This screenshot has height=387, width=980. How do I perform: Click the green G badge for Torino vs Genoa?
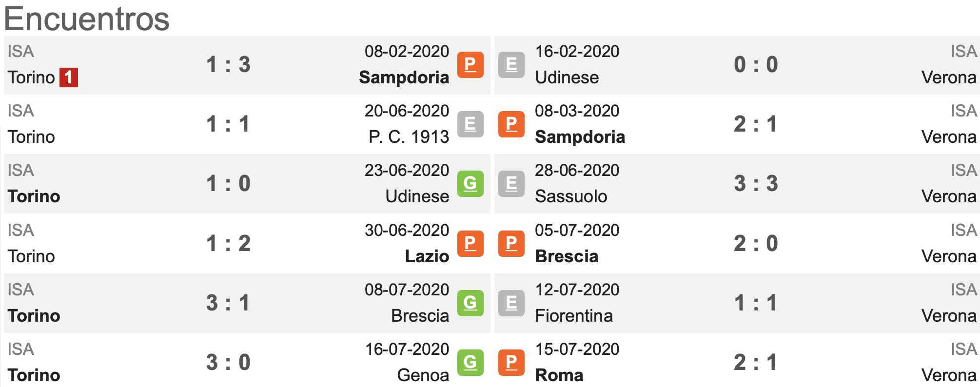tap(470, 363)
